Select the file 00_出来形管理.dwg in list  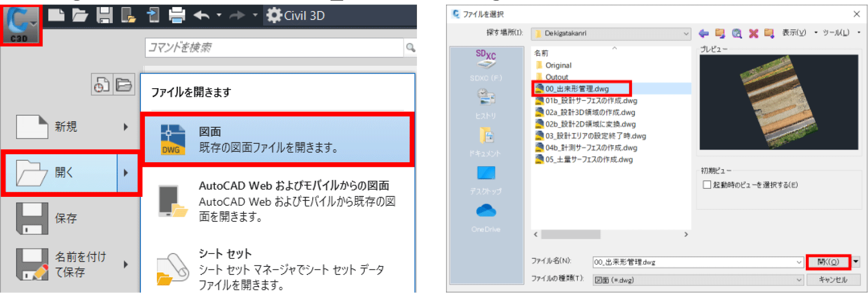(x=577, y=89)
